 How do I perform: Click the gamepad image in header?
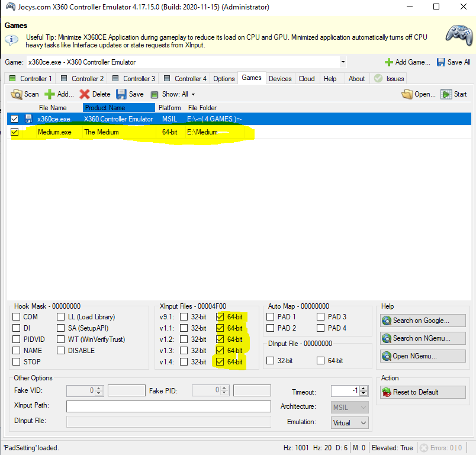pyautogui.click(x=459, y=35)
